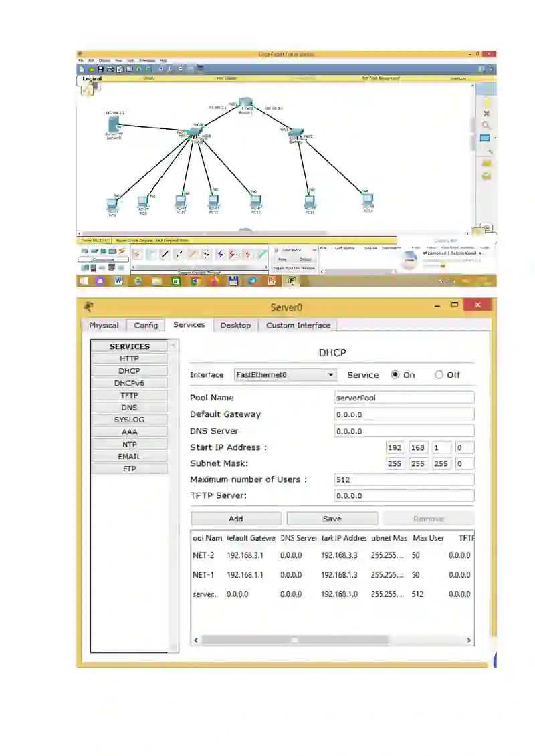The width and height of the screenshot is (535, 756).
Task: Select the PC8 computer icon
Action: (112, 204)
